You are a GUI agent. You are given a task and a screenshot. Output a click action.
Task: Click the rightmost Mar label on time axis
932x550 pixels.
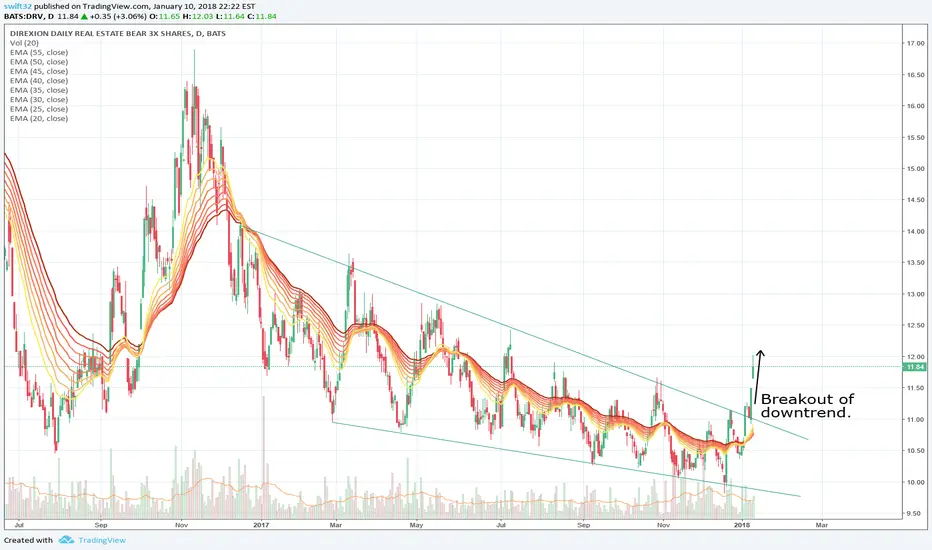click(x=821, y=525)
